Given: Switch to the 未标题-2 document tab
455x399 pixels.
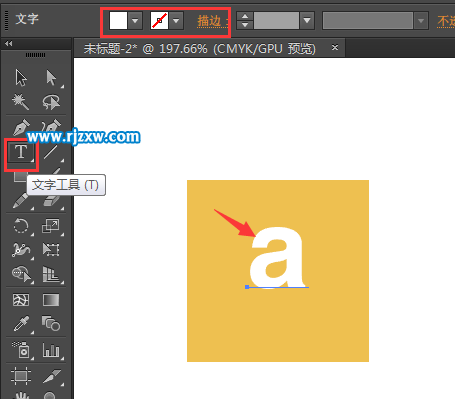Looking at the screenshot, I should click(199, 49).
